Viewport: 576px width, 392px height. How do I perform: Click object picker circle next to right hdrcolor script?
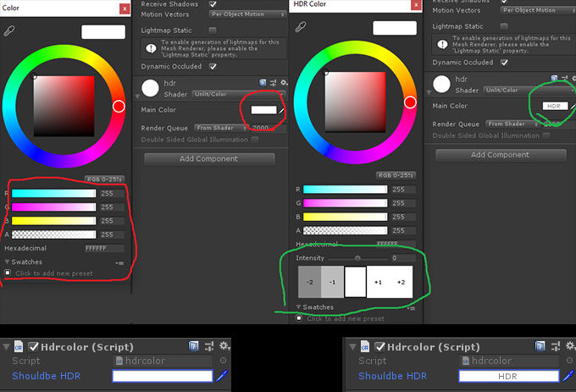pyautogui.click(x=569, y=361)
